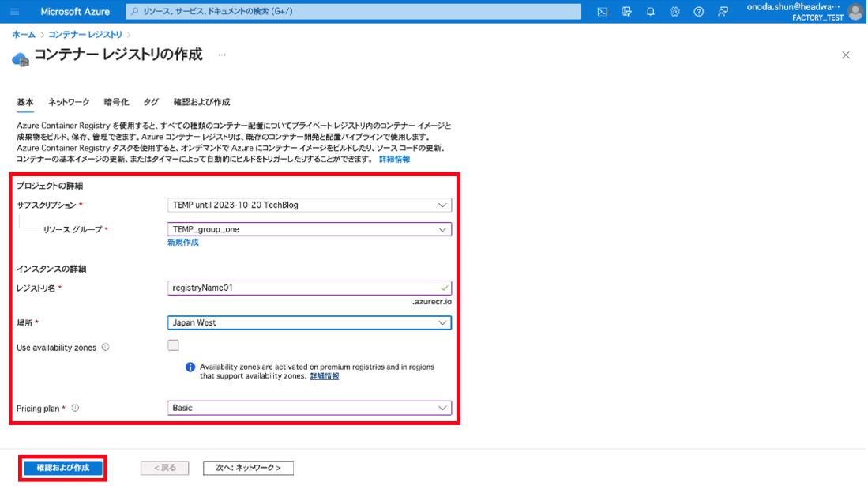868x486 pixels.
Task: Click the .azurecr.io suffix text
Action: tap(432, 302)
